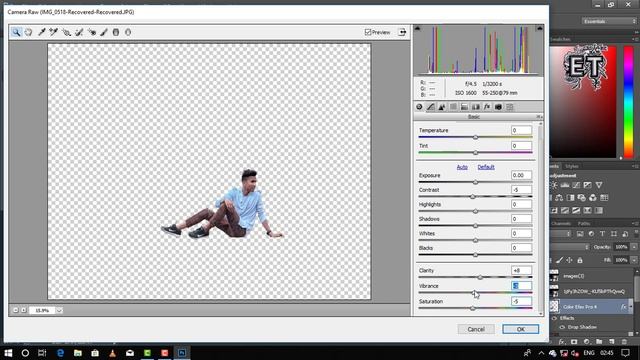This screenshot has height=360, width=640.
Task: Open the Tone Curve panel tab
Action: (431, 107)
